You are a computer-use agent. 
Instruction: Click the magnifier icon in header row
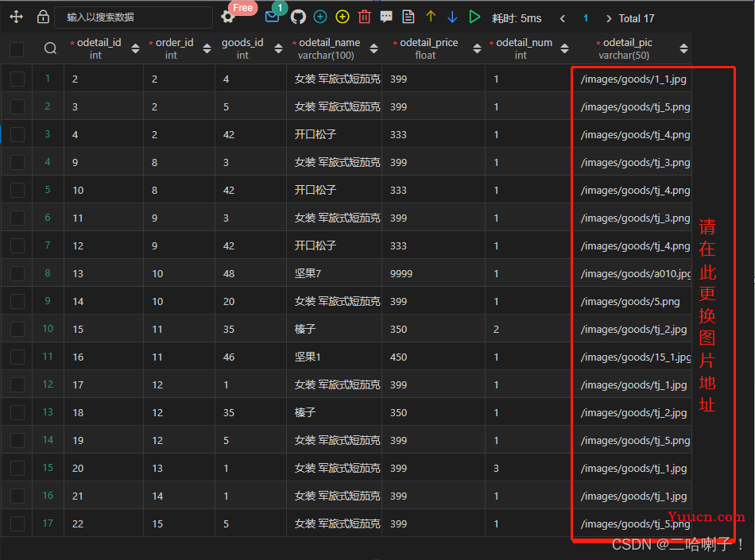[x=50, y=48]
